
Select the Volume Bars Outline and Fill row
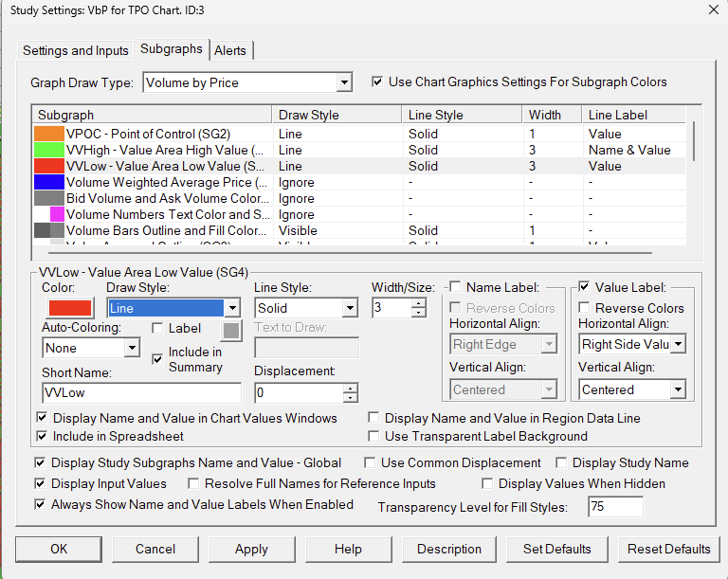[x=359, y=230]
